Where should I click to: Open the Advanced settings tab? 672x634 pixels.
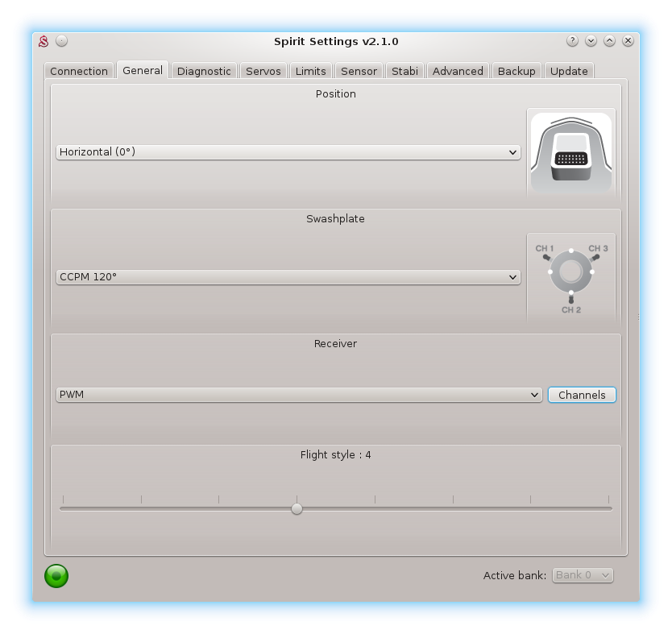[x=458, y=71]
